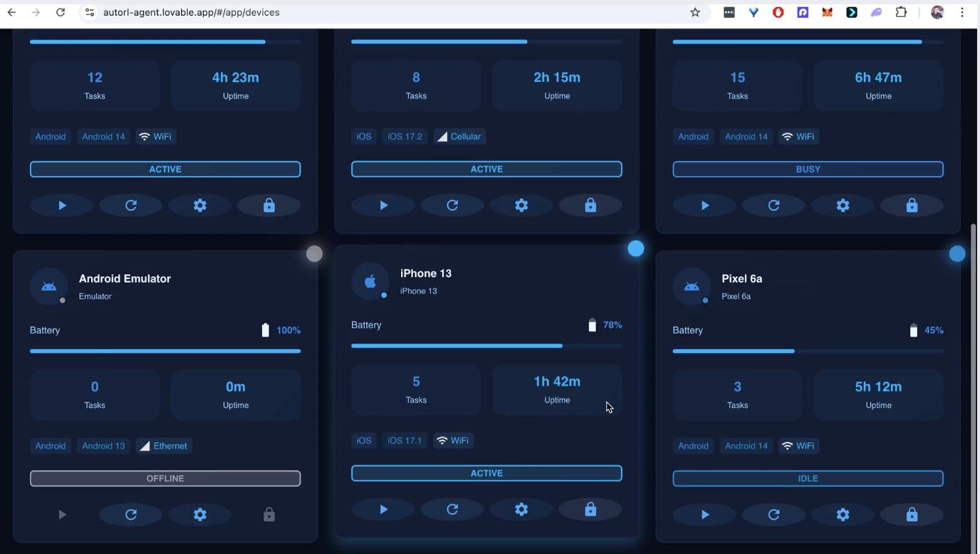The image size is (980, 554).
Task: Click the battery icon beside 100% on Android Emulator
Action: point(265,330)
